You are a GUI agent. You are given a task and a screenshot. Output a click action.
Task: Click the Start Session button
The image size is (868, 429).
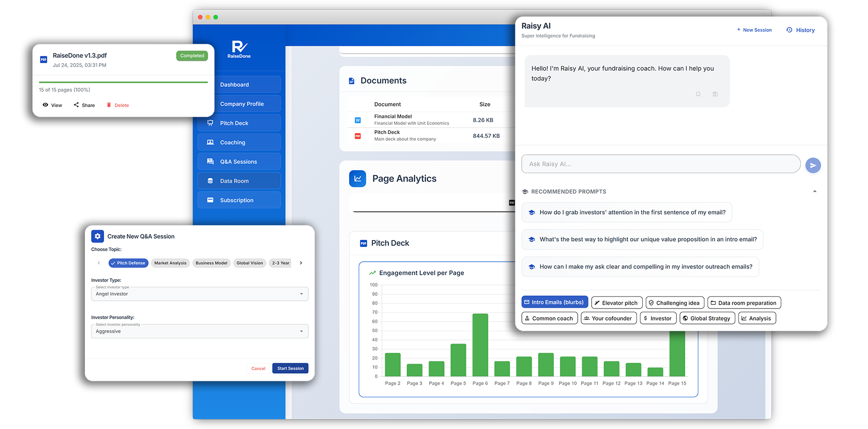290,368
